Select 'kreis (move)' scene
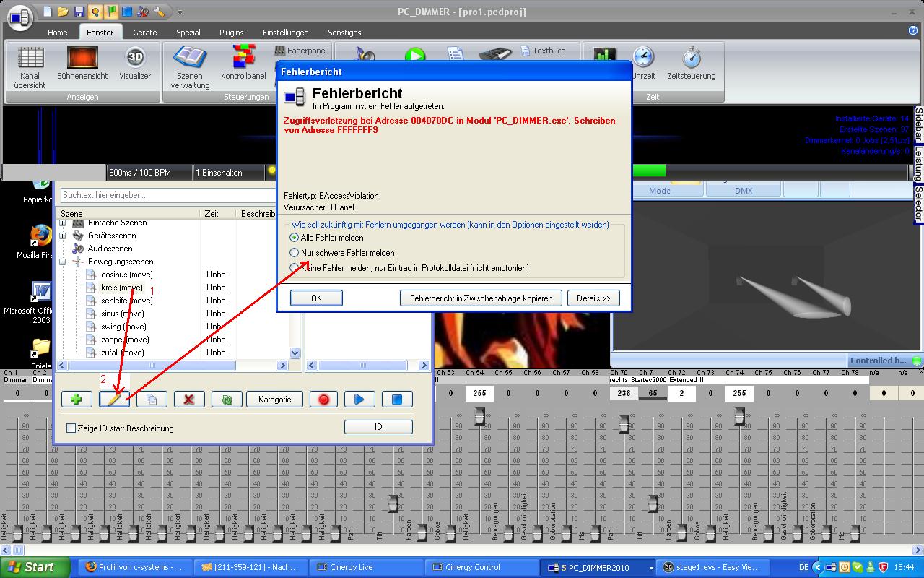924x578 pixels. click(x=121, y=288)
